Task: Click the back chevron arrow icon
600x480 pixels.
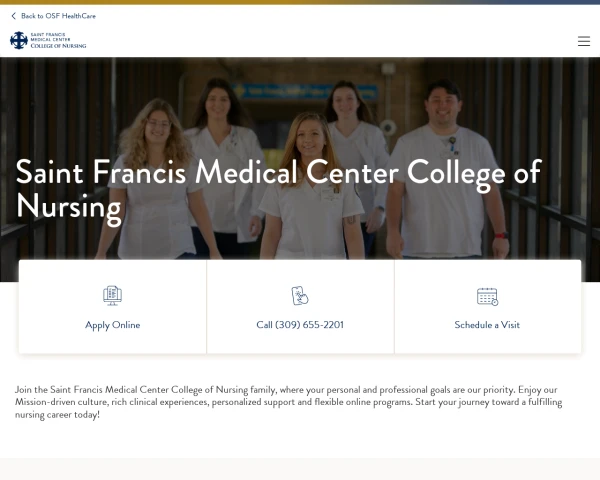Action: (13, 16)
